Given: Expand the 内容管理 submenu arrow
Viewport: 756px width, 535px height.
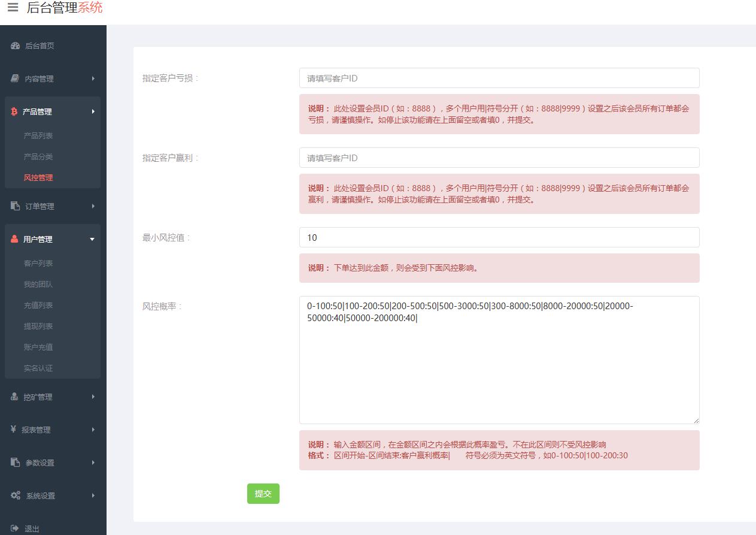Looking at the screenshot, I should pos(93,78).
